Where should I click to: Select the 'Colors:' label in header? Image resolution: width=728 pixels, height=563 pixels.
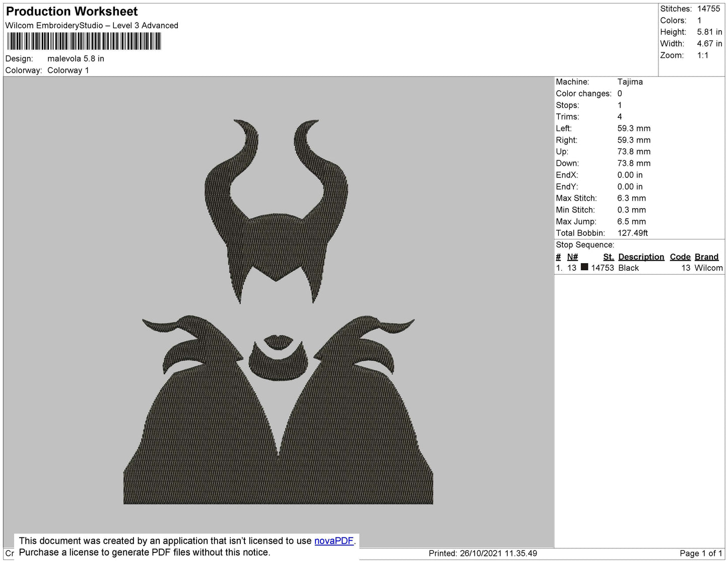[x=673, y=20]
